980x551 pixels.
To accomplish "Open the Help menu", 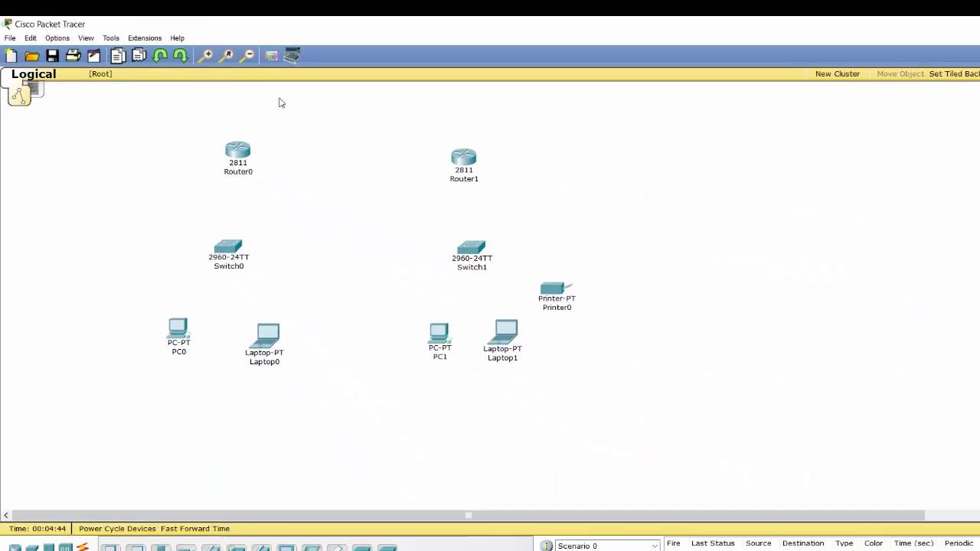I will coord(177,38).
